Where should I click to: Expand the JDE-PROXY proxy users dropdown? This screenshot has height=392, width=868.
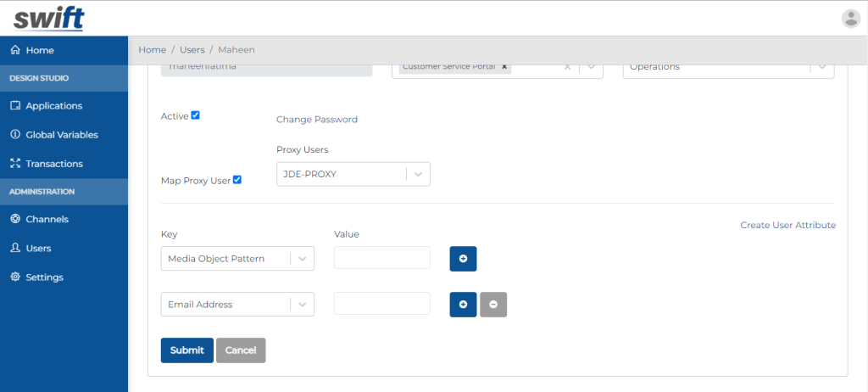coord(418,174)
